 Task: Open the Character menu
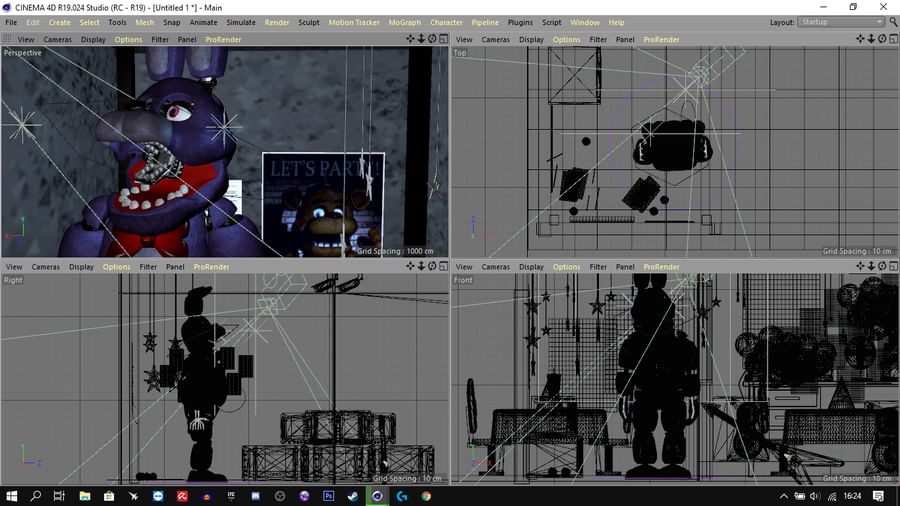click(446, 22)
